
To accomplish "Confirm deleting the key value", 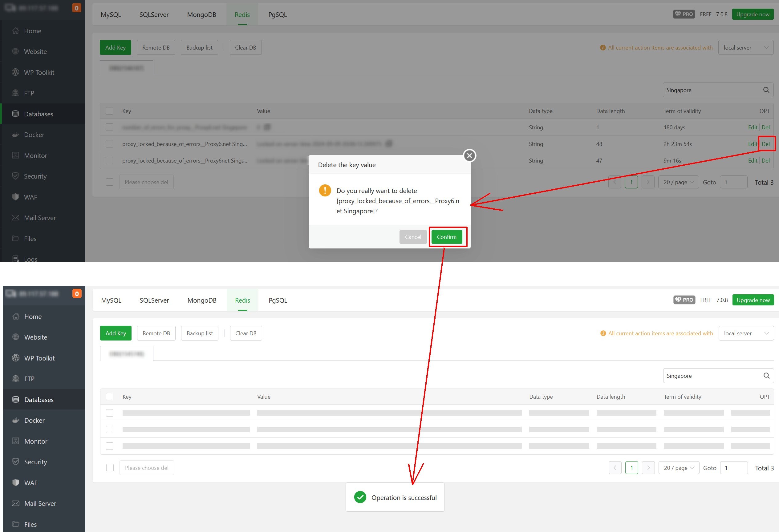I will pos(447,237).
